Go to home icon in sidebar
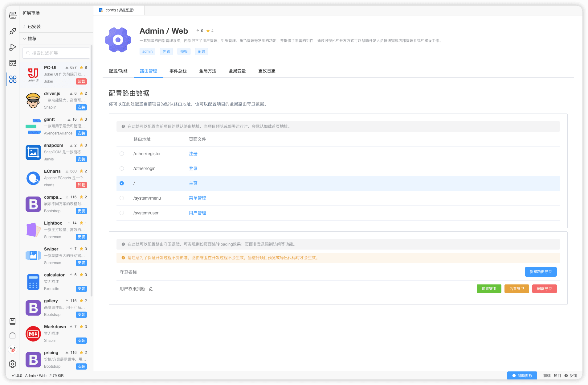 coord(13,335)
